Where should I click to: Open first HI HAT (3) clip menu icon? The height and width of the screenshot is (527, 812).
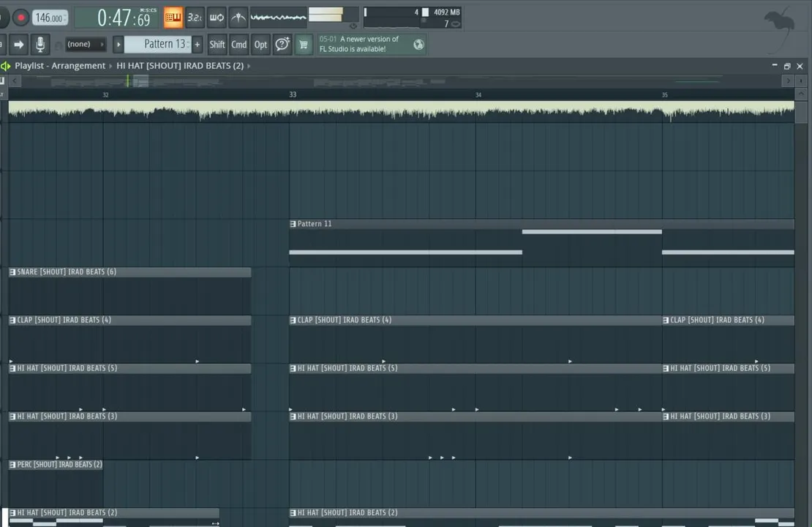point(12,416)
